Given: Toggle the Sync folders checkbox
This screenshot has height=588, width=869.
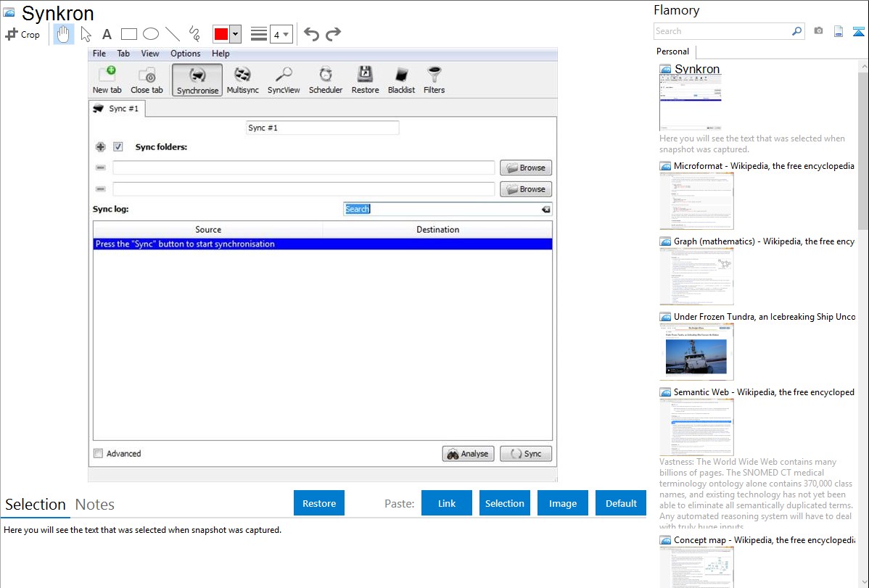Looking at the screenshot, I should (x=118, y=147).
